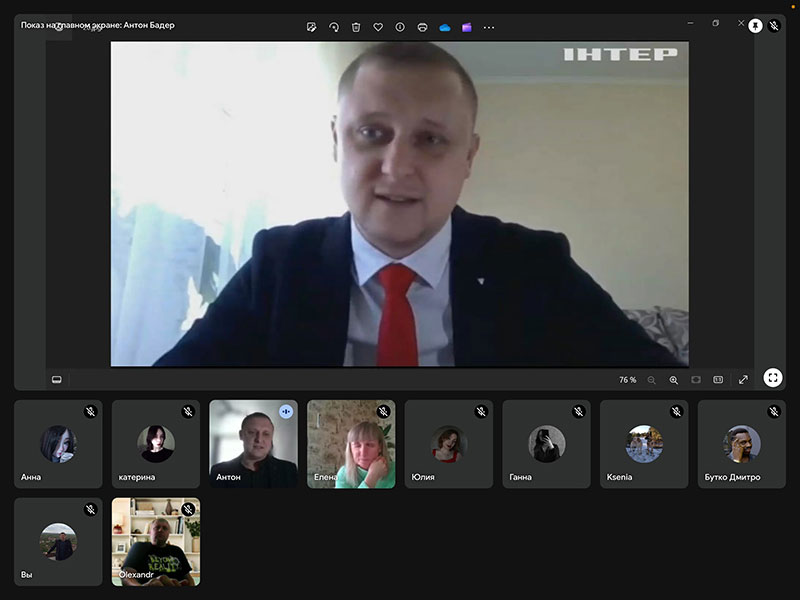Viewport: 800px width, 600px height.
Task: Rotate the image with rotate icon
Action: [x=334, y=27]
